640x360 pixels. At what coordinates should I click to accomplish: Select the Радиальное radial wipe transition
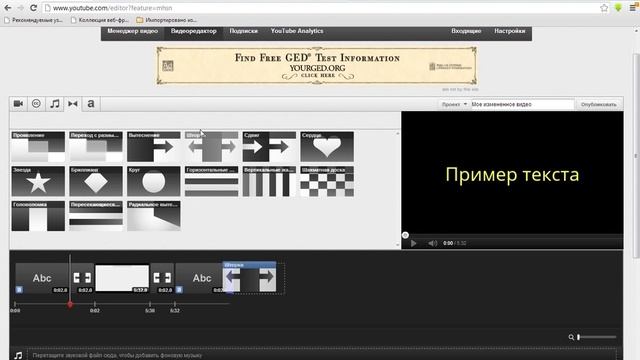click(x=153, y=216)
